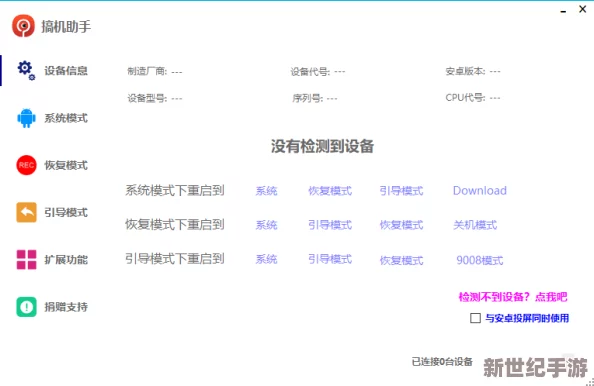Image resolution: width=594 pixels, height=386 pixels.
Task: Click the 制造厂商 field text
Action: click(155, 71)
